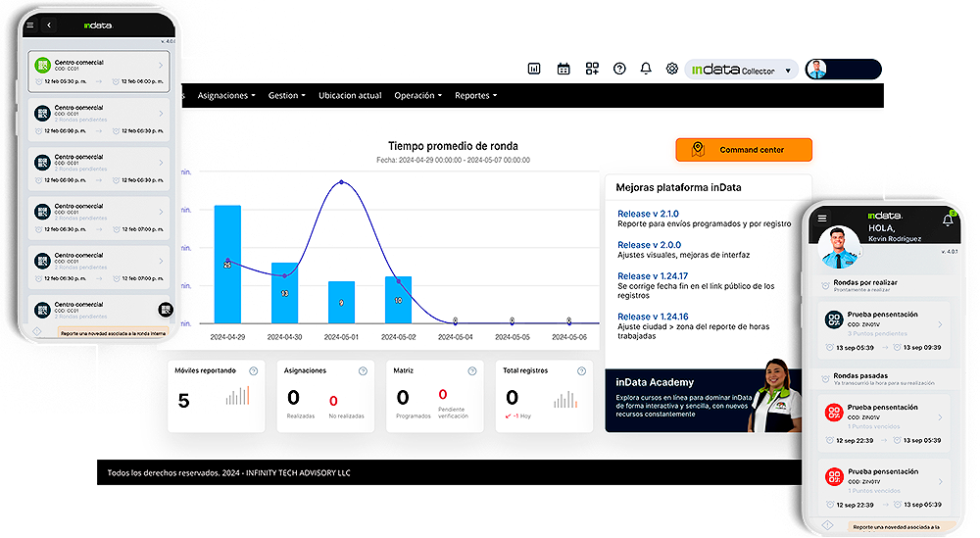Open the Reportes dropdown menu
980x538 pixels.
click(475, 96)
